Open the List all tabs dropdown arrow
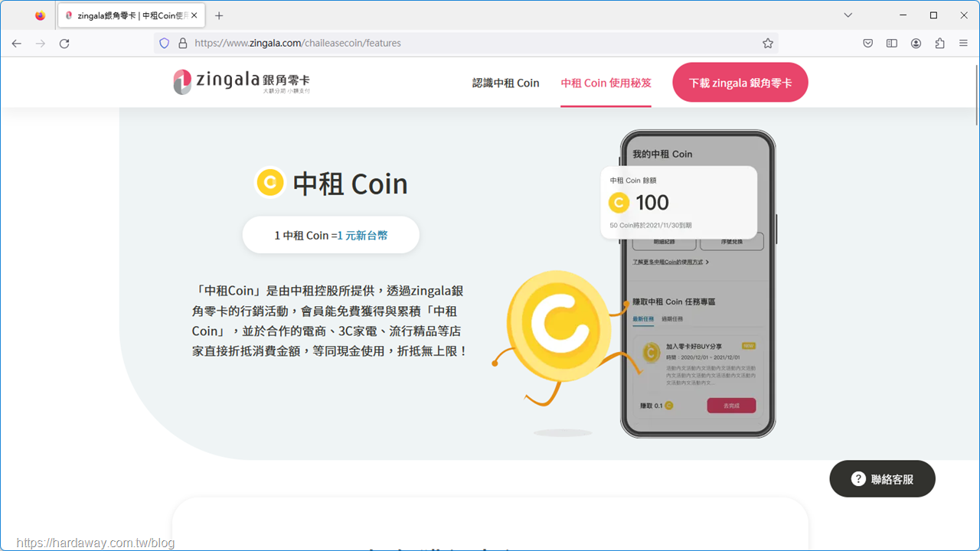Image resolution: width=980 pixels, height=551 pixels. tap(848, 15)
